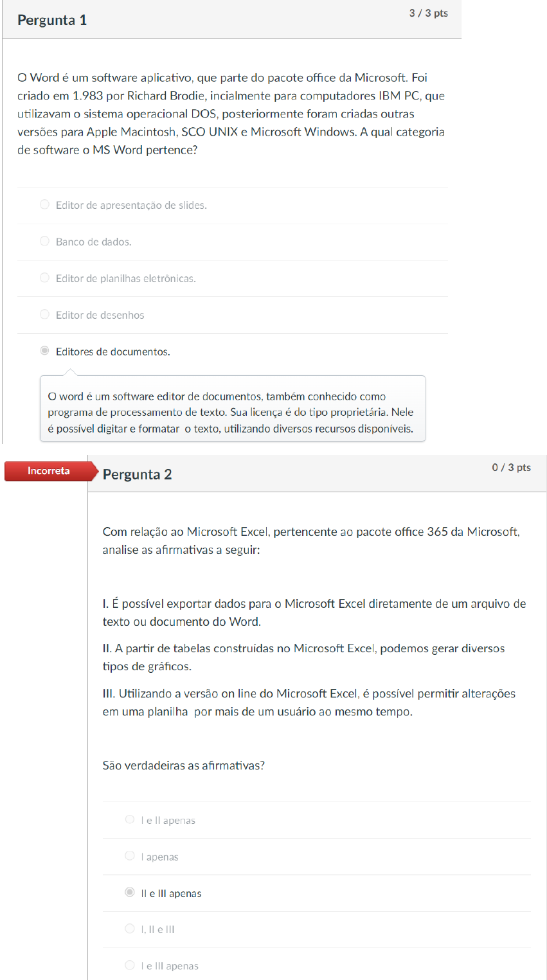Pick the 'Editor de desenhos' radio option
Viewport: 547px width, 980px height.
click(44, 314)
